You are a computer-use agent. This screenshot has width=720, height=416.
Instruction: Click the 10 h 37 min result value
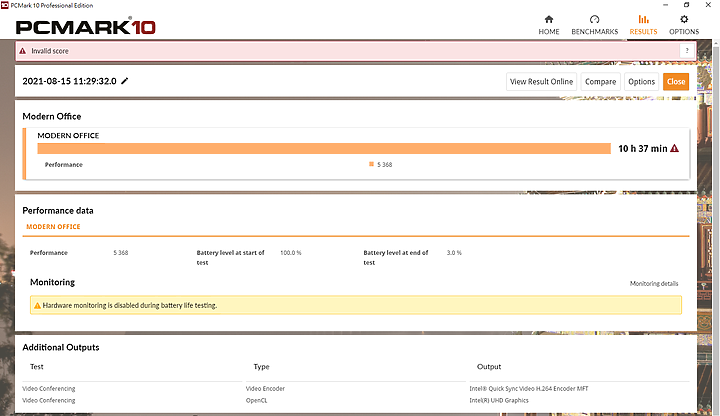click(642, 148)
